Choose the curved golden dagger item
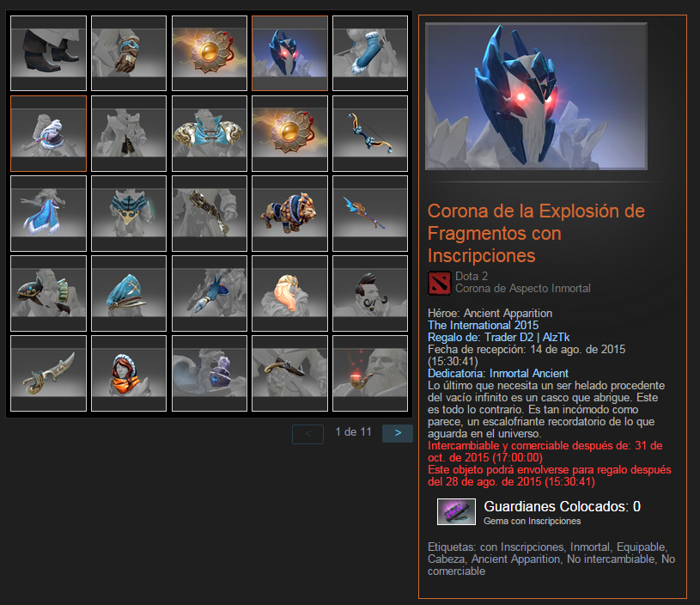This screenshot has width=700, height=605. tap(48, 373)
